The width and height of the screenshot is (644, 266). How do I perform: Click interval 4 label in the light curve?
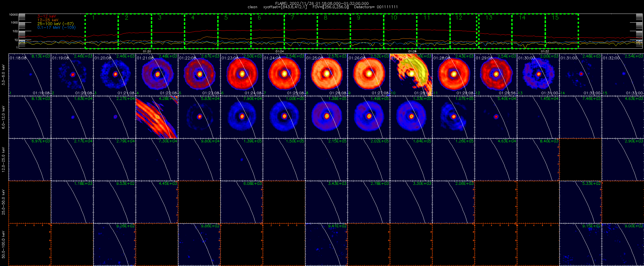193,18
